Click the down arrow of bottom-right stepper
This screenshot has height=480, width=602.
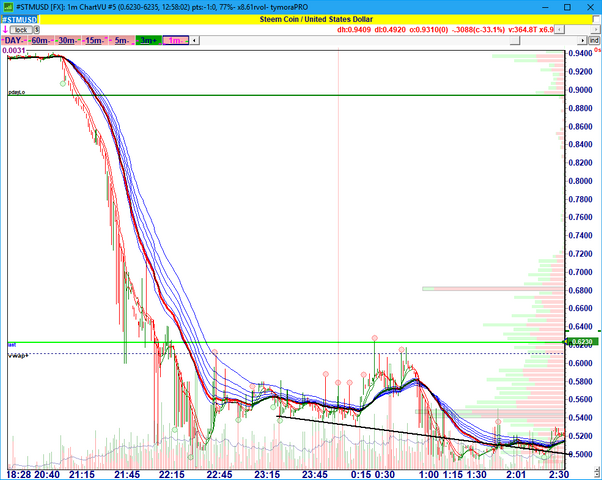tap(597, 475)
